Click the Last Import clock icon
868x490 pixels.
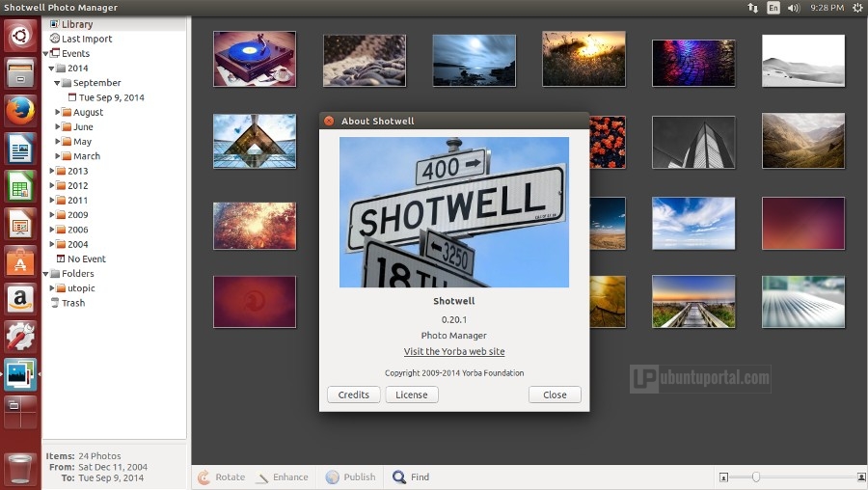tap(55, 39)
